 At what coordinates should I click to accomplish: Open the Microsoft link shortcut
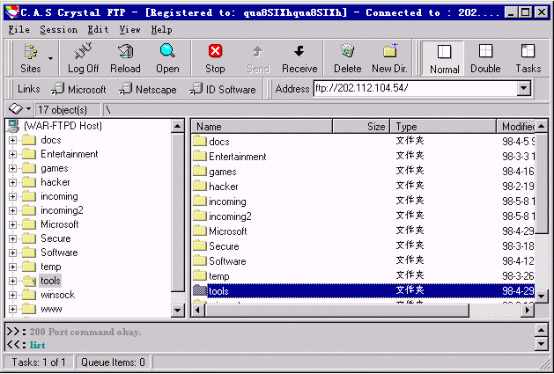click(78, 89)
